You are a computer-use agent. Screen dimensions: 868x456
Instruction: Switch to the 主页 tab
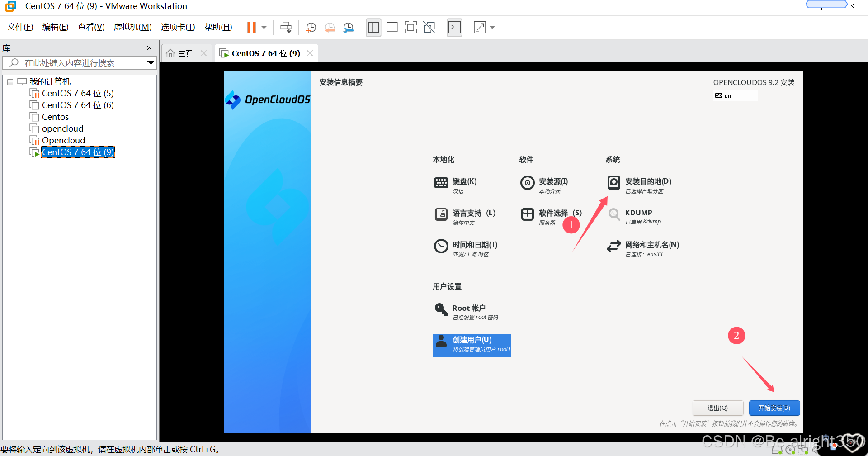184,53
